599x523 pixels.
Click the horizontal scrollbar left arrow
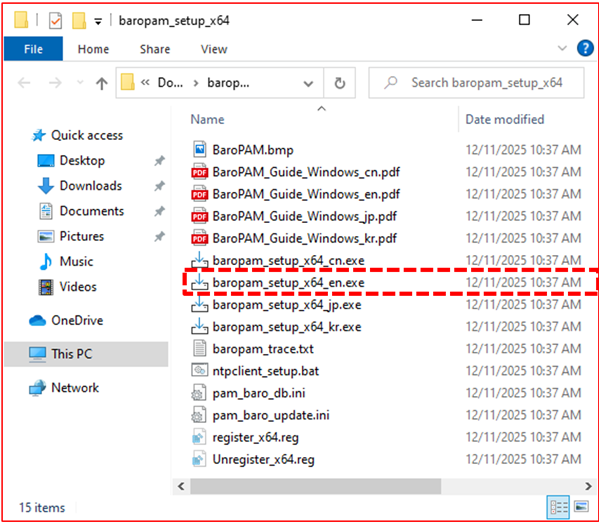pos(181,486)
